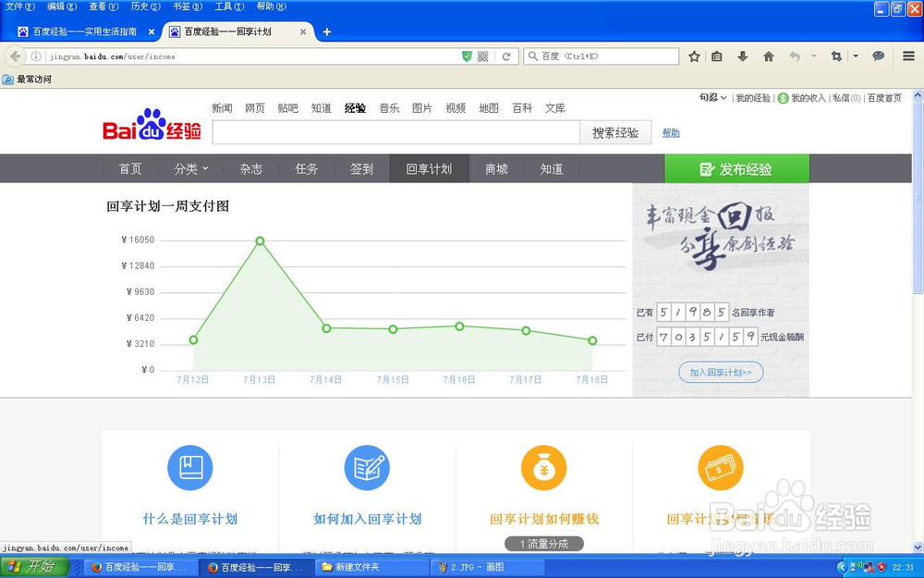Click the 加入回享计划>> button
The width and height of the screenshot is (924, 578).
click(x=721, y=372)
